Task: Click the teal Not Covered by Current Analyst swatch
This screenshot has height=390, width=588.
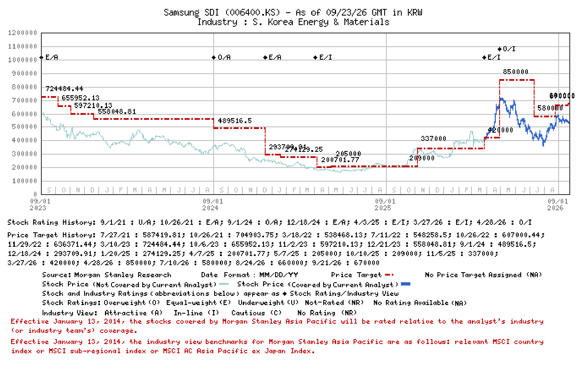Action: (x=224, y=284)
